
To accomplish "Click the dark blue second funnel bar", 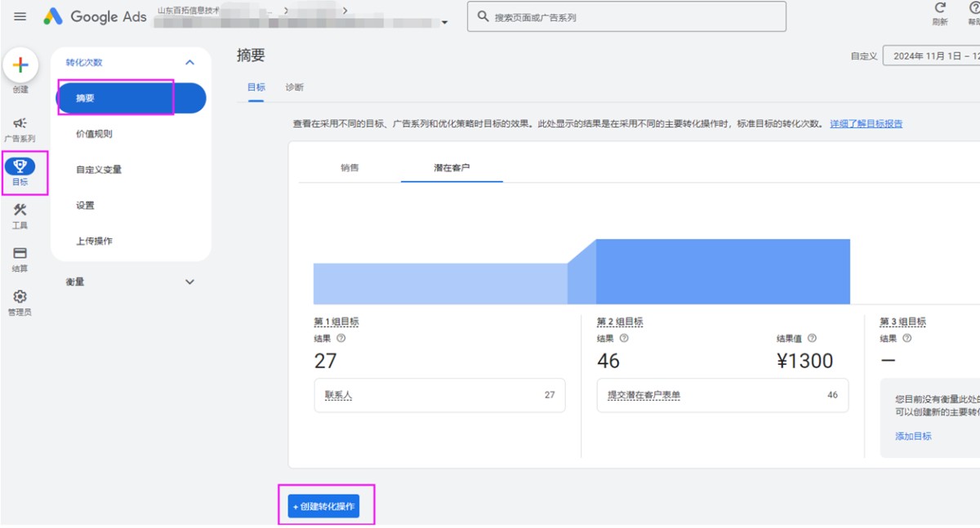I will [x=723, y=272].
